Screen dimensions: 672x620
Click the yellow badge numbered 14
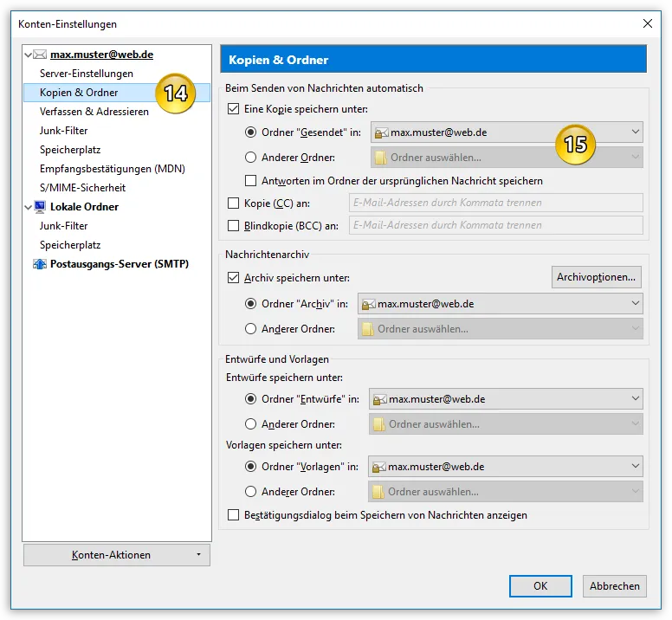(175, 94)
